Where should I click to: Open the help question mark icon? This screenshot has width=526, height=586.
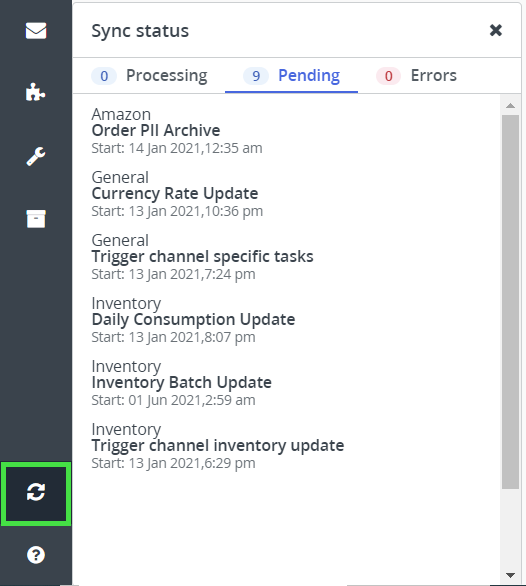36,555
